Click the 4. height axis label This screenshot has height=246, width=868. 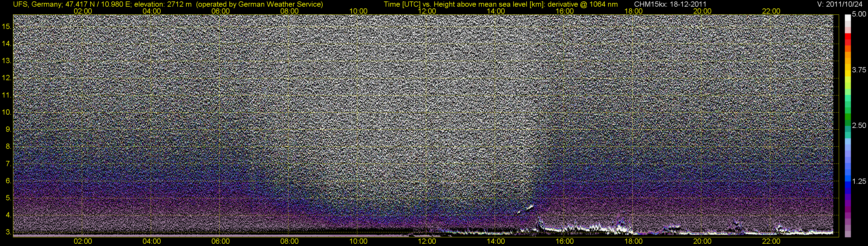[8, 215]
